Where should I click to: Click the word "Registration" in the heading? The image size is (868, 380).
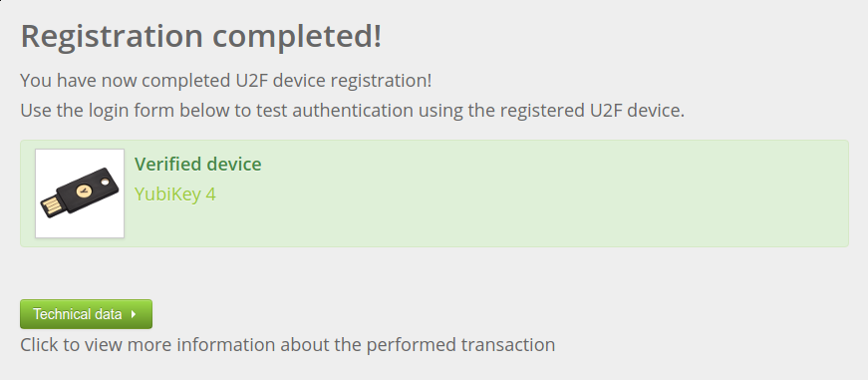coord(112,37)
